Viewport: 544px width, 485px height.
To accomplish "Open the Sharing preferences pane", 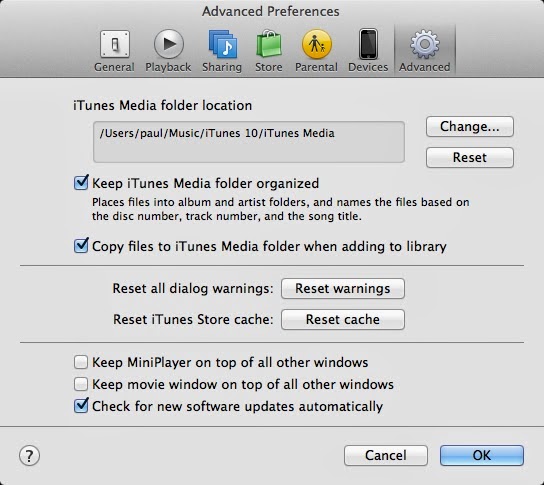I will [222, 51].
